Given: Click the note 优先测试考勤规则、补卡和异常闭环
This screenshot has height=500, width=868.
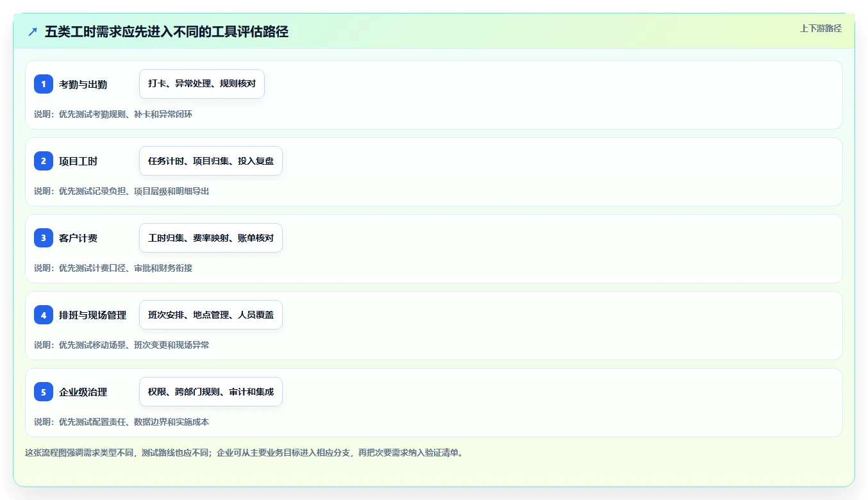Looking at the screenshot, I should pos(126,114).
